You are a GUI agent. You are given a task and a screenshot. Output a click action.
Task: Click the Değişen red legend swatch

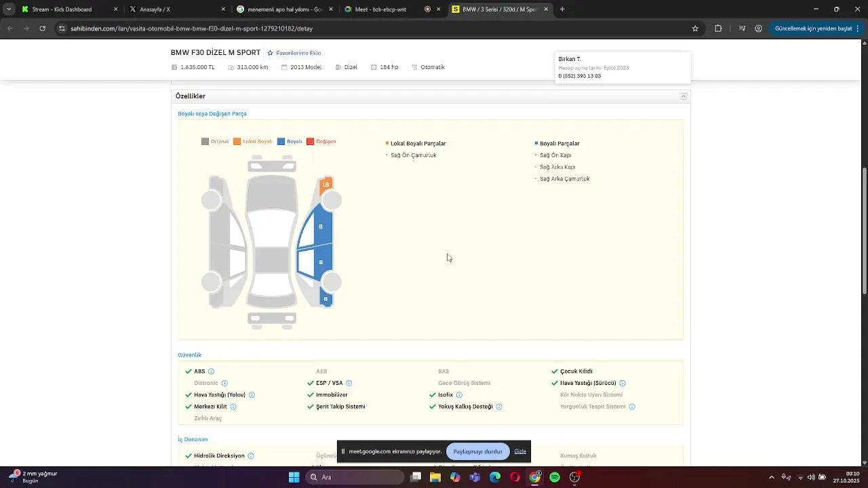coord(310,142)
